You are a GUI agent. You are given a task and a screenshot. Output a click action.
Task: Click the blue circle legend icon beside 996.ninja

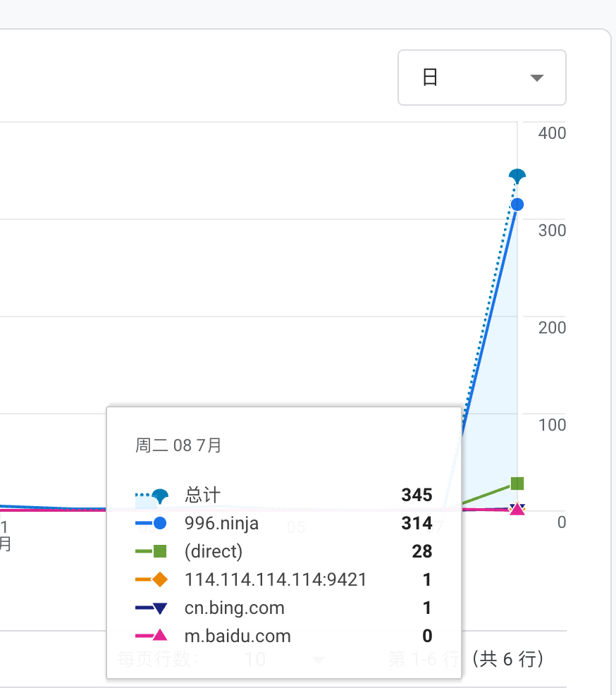point(160,523)
